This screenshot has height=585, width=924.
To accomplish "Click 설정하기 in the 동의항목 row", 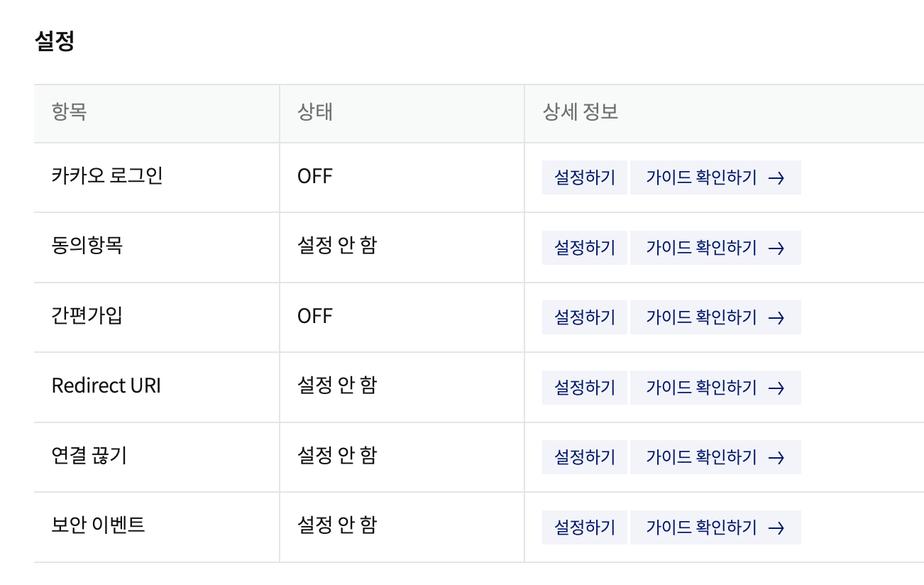I will pos(584,248).
